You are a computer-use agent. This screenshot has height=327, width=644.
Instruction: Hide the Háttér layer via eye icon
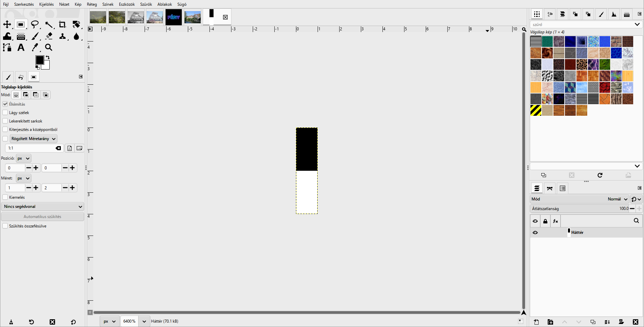(x=535, y=233)
